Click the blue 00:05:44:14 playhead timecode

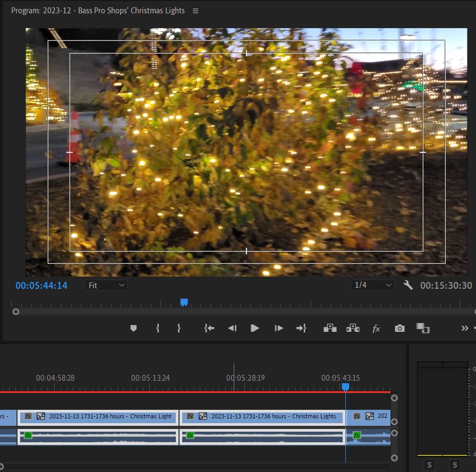[x=41, y=286]
